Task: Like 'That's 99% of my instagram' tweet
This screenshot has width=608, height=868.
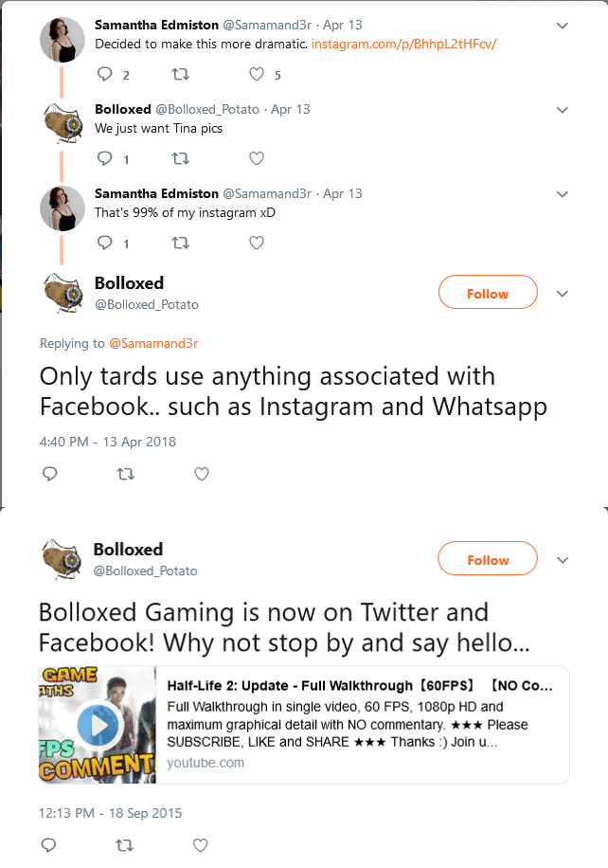Action: [x=256, y=243]
